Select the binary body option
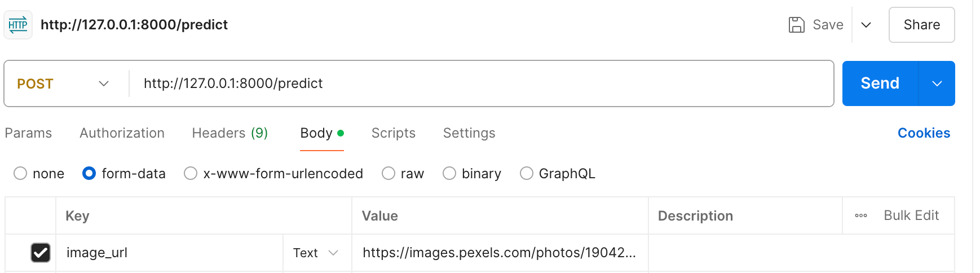This screenshot has width=980, height=273. [449, 173]
